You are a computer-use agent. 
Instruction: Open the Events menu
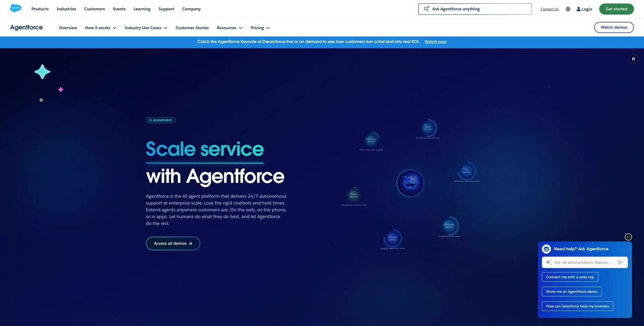point(119,9)
